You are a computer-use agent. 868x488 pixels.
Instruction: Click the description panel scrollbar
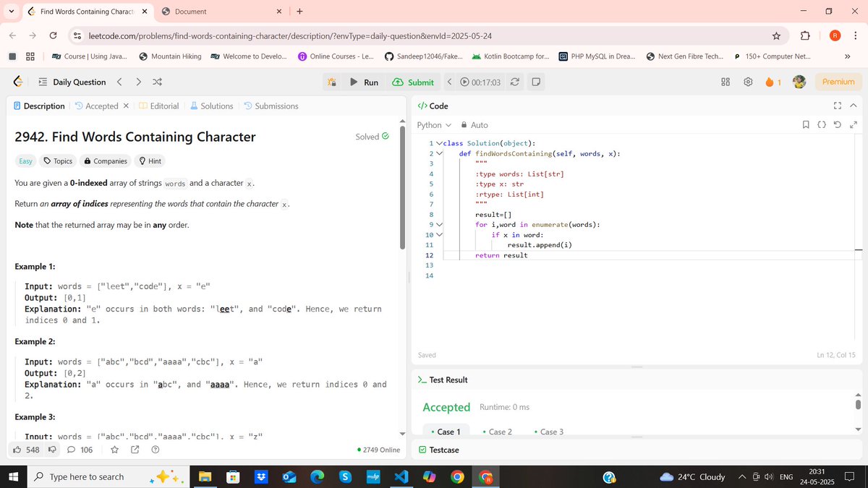click(x=403, y=188)
